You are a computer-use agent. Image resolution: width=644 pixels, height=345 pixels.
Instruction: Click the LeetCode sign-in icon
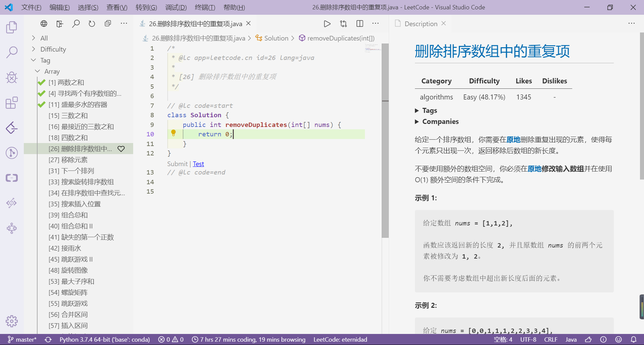pos(60,23)
